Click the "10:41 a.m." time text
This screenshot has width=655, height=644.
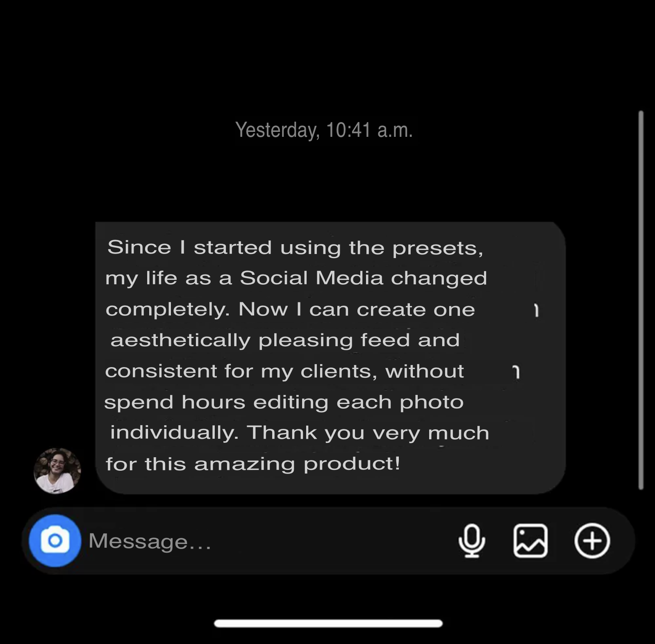coord(369,130)
